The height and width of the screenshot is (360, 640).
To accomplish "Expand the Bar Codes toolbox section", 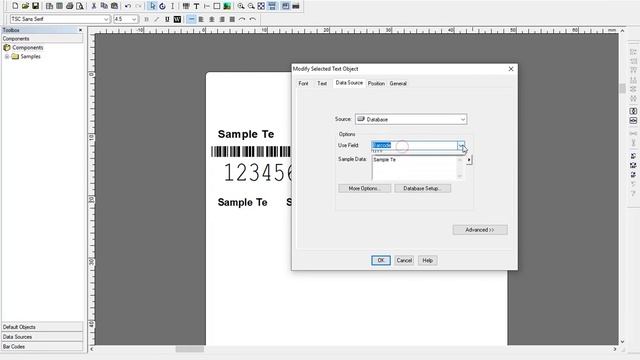I will (x=42, y=347).
